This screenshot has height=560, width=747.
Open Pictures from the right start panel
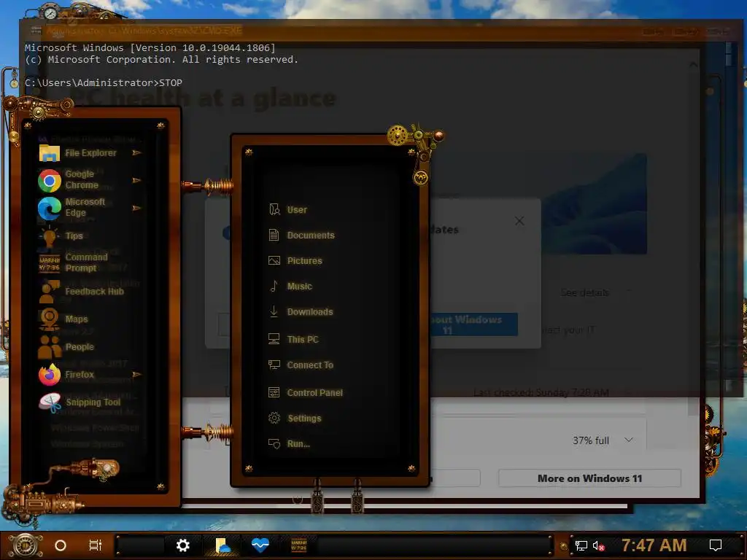click(295, 260)
